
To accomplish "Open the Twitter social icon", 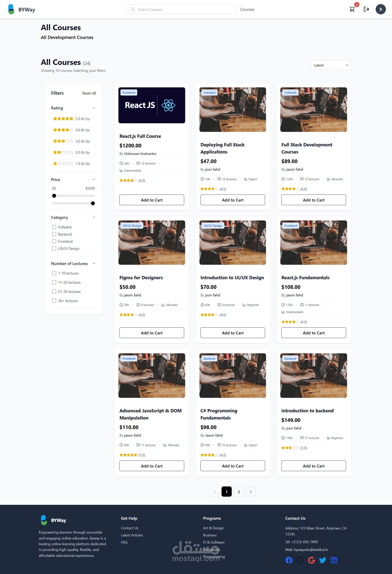I will [x=322, y=560].
